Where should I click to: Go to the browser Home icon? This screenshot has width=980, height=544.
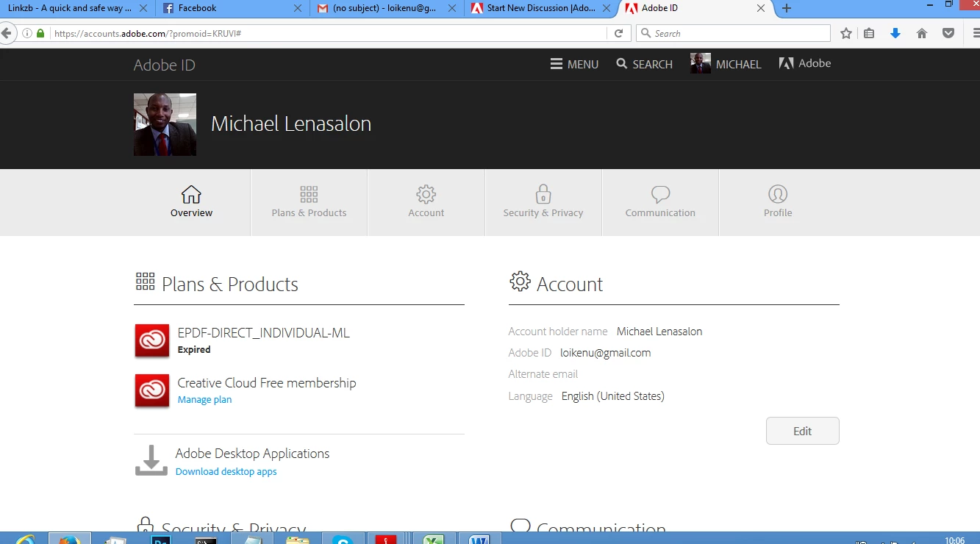pyautogui.click(x=922, y=33)
